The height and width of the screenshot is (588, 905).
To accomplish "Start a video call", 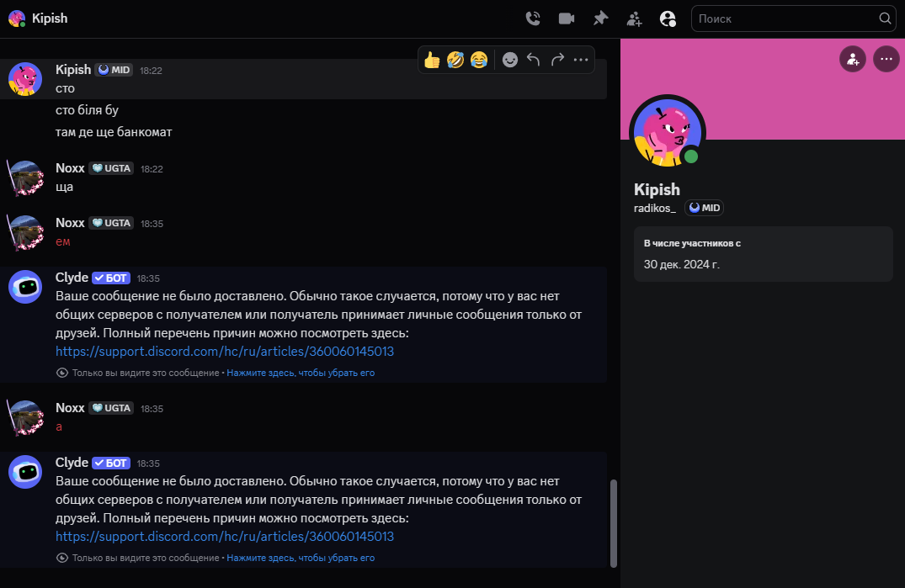I will tap(567, 19).
